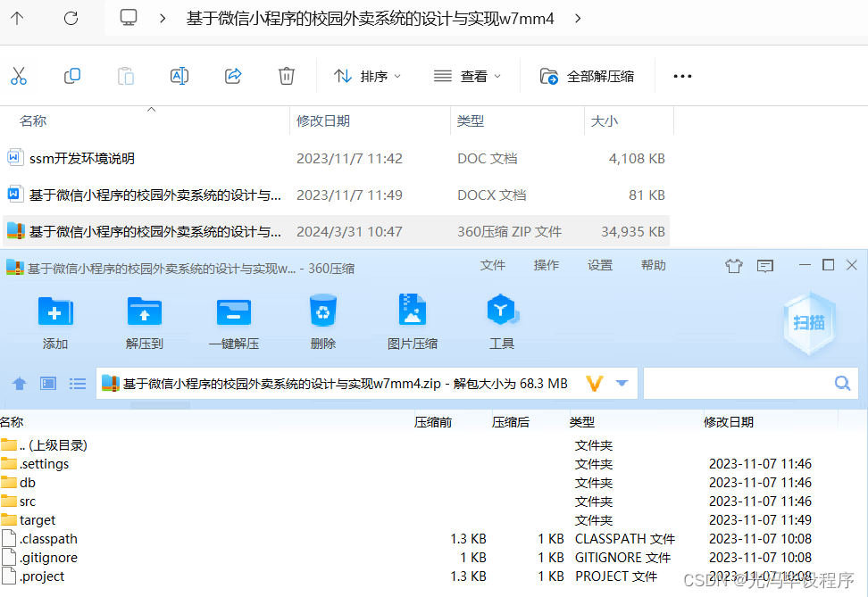This screenshot has width=868, height=597.
Task: Click the Rename icon in Explorer toolbar
Action: [x=179, y=76]
